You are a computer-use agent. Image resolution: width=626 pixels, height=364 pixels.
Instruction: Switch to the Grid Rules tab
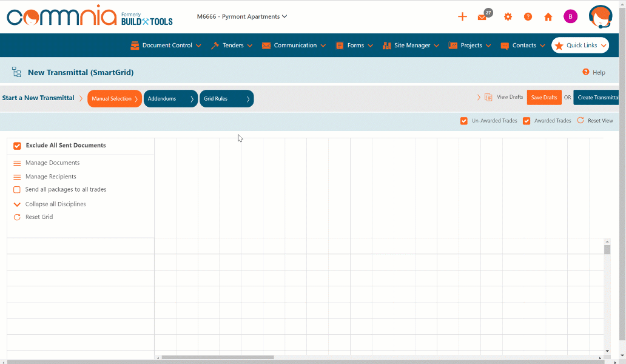click(226, 98)
